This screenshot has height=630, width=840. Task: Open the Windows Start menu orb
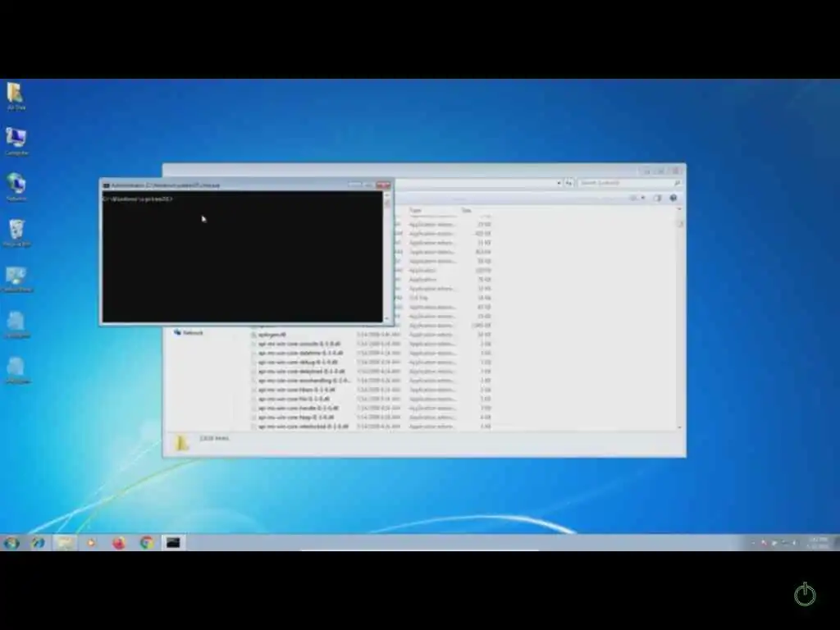pyautogui.click(x=11, y=543)
